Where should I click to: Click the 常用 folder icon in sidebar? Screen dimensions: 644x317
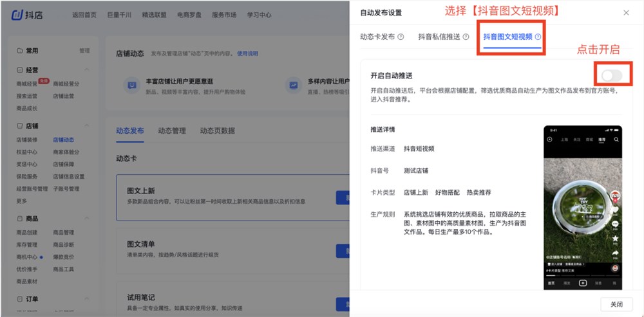19,51
